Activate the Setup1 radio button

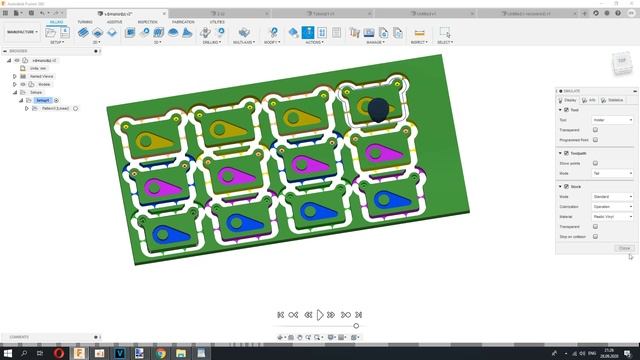pos(56,100)
